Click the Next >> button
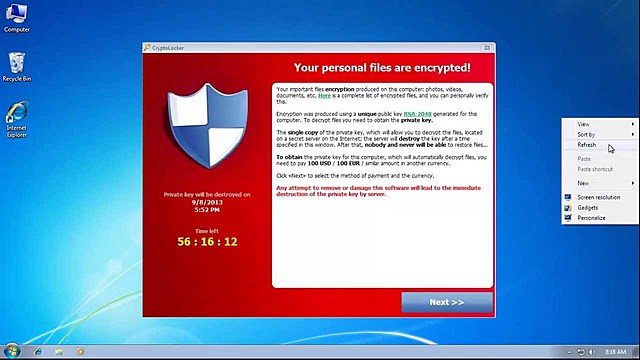 (x=447, y=302)
